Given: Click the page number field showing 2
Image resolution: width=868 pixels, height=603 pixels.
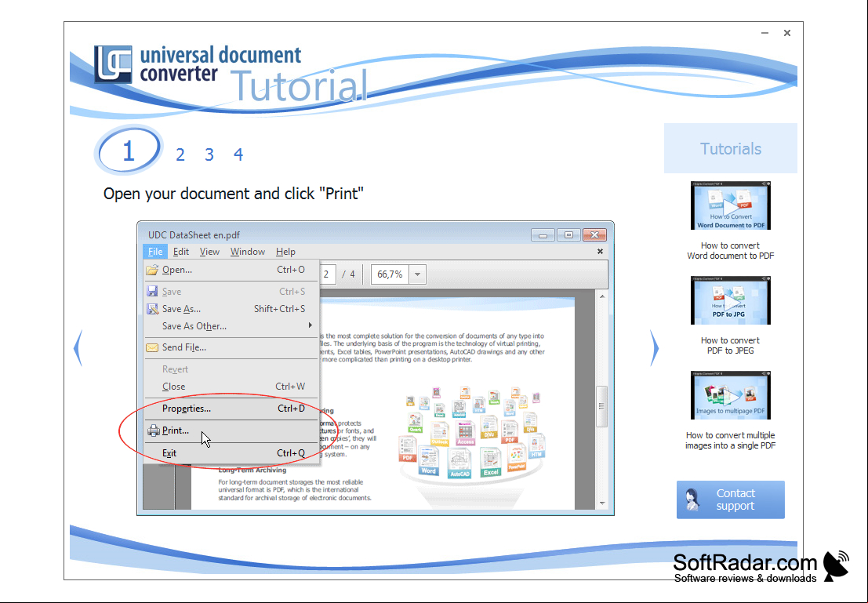Looking at the screenshot, I should (327, 274).
